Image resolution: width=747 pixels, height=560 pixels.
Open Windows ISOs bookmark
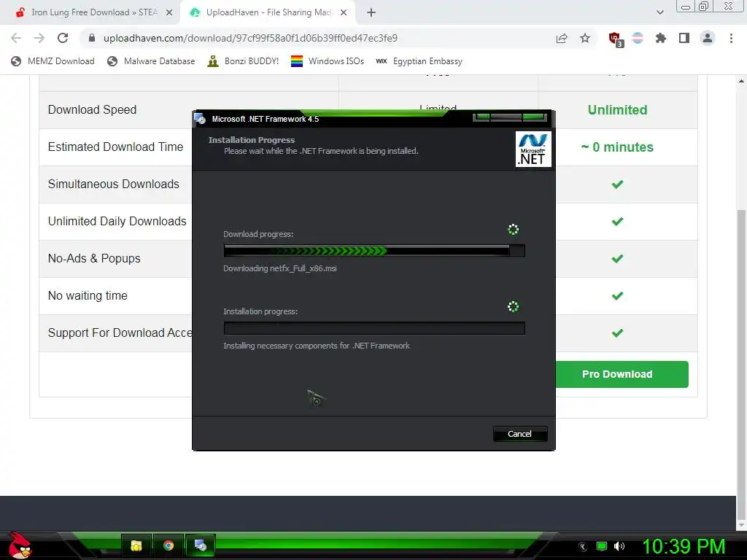[328, 61]
